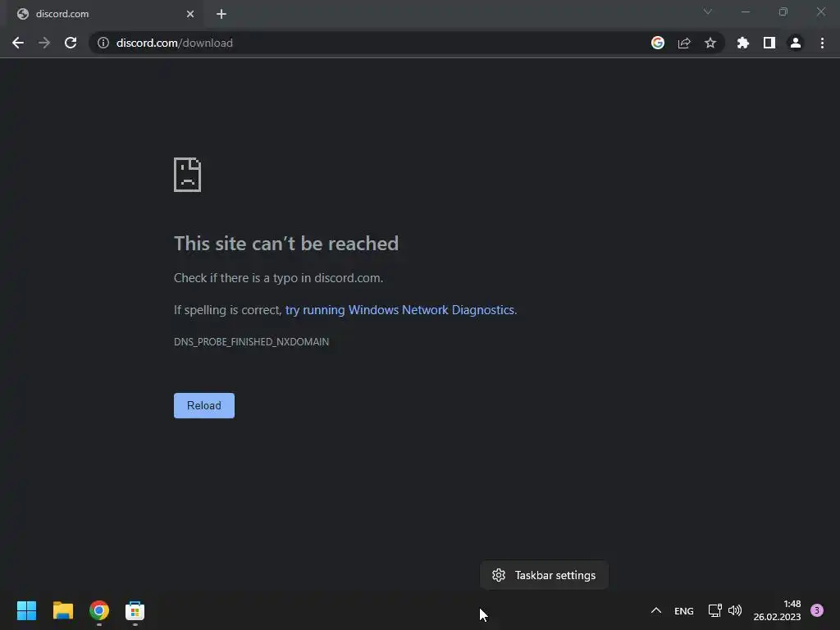Open the notifications badge showing 3
Image resolution: width=840 pixels, height=630 pixels.
[x=817, y=610]
